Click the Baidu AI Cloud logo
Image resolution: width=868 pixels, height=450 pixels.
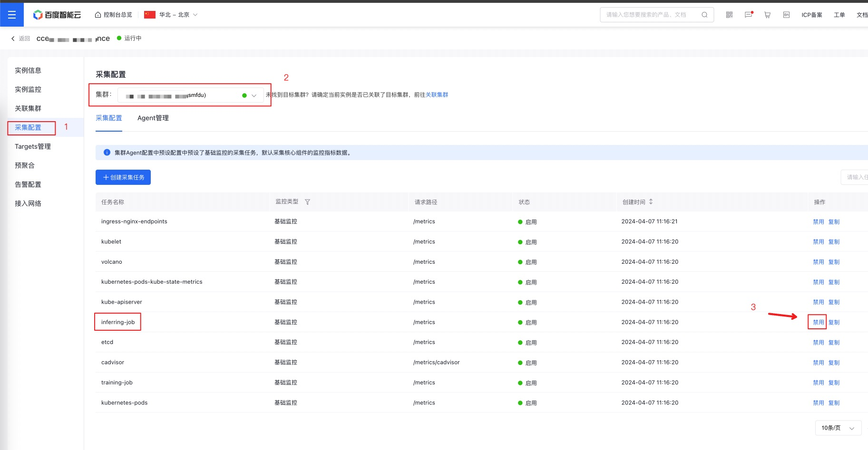(57, 15)
